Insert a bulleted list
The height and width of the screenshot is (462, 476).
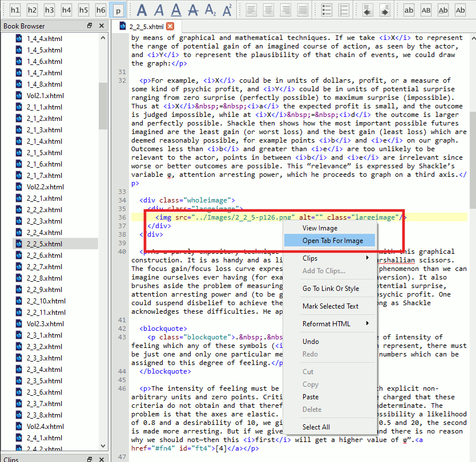pos(327,10)
